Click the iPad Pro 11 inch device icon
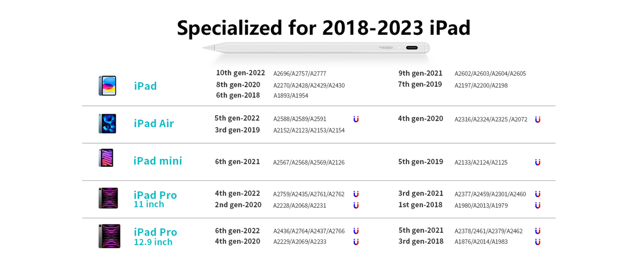The image size is (644, 264). [x=108, y=198]
